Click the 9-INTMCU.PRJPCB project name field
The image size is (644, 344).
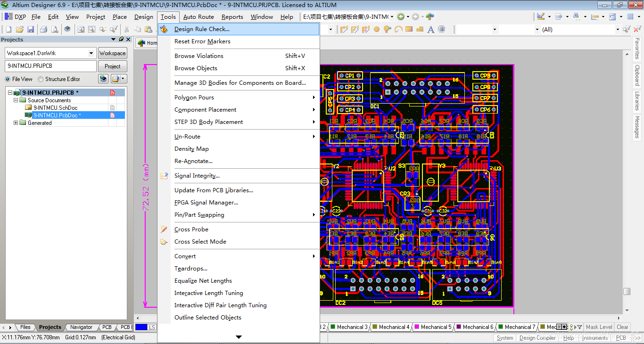point(50,66)
